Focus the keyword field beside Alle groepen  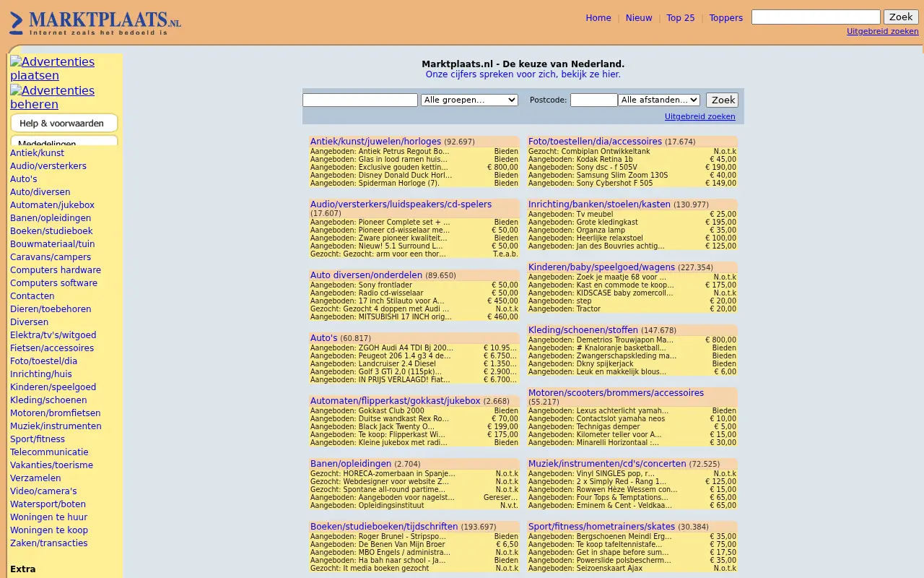click(360, 100)
